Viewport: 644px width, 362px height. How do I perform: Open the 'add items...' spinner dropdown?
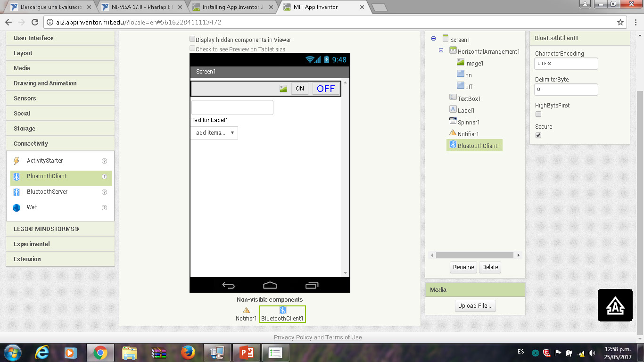pos(215,133)
